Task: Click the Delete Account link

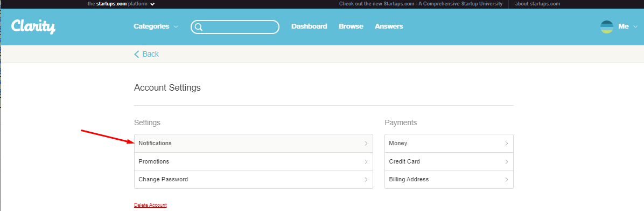Action: (x=150, y=205)
